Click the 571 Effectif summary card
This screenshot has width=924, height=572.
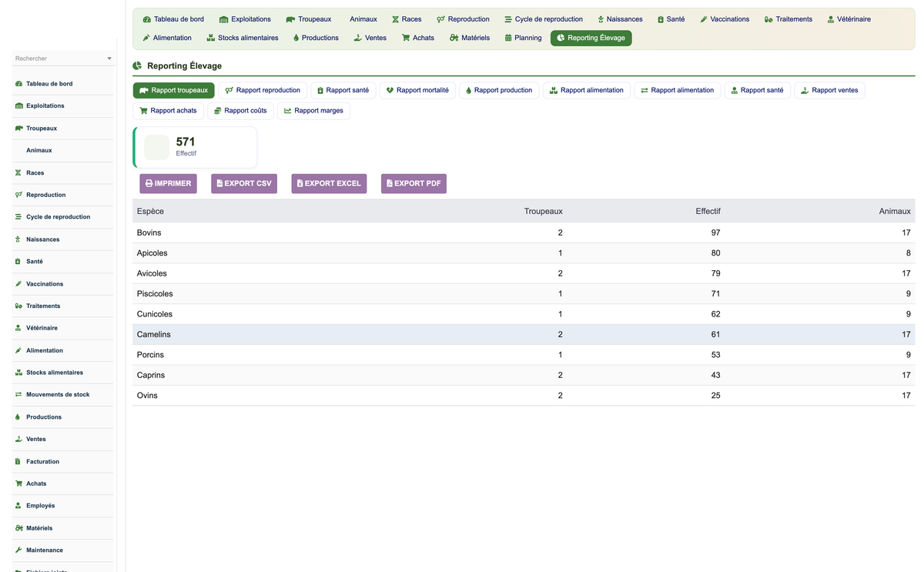195,147
